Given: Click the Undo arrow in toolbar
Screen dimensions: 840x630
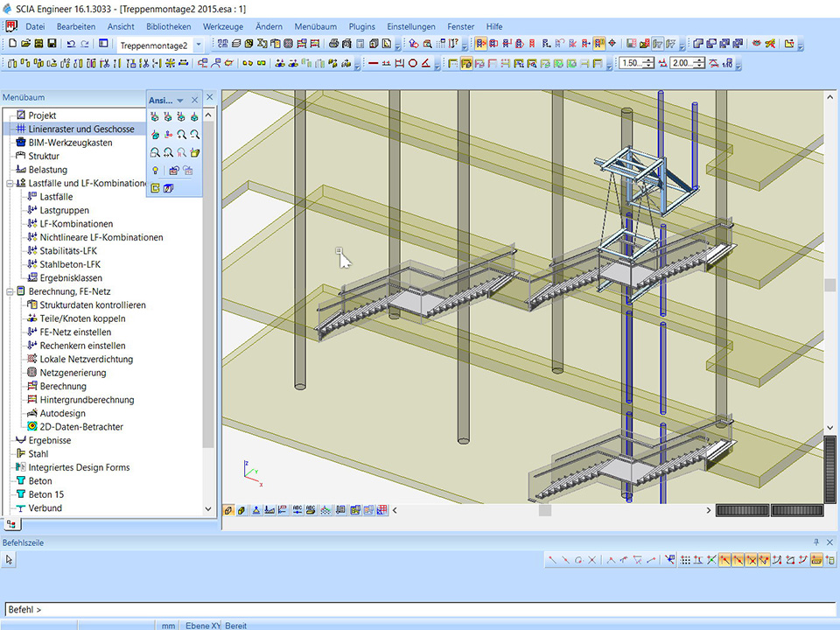Looking at the screenshot, I should point(71,44).
